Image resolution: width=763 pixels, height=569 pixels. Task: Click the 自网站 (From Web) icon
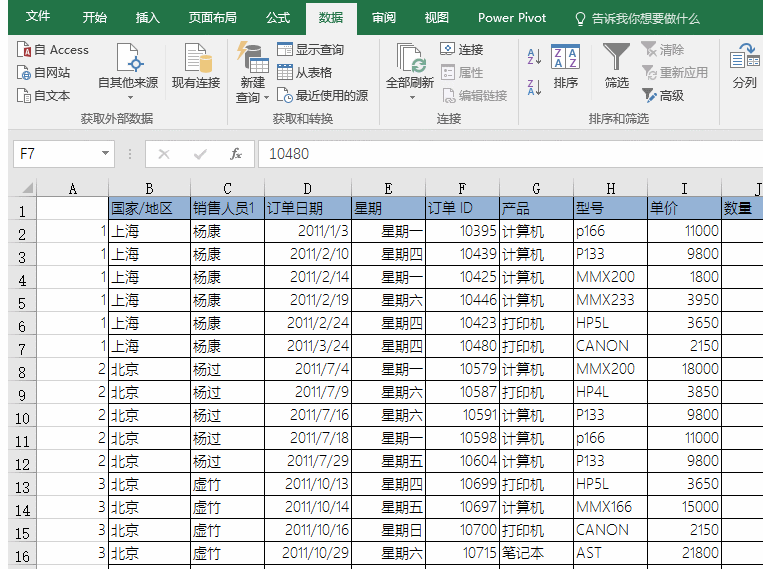click(24, 73)
